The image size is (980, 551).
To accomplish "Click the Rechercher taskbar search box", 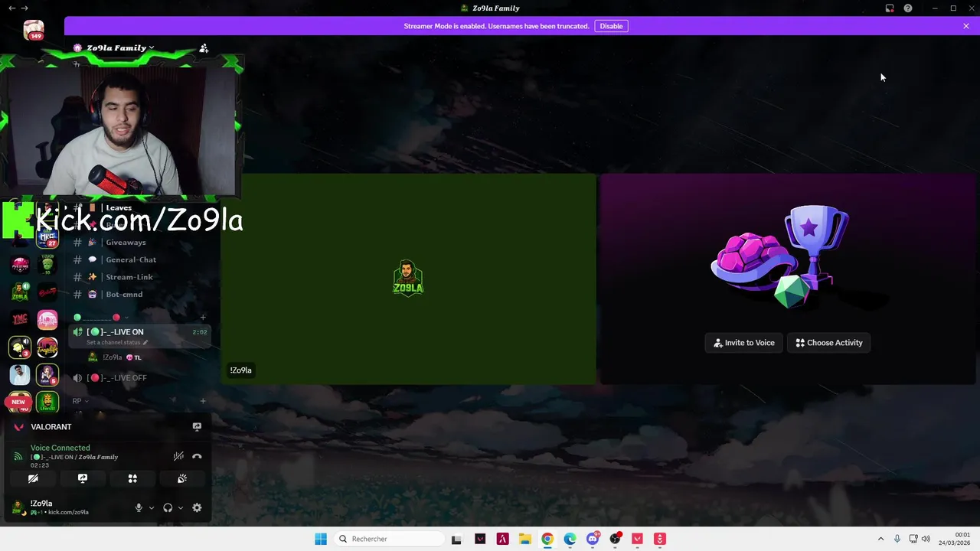I will [x=388, y=539].
